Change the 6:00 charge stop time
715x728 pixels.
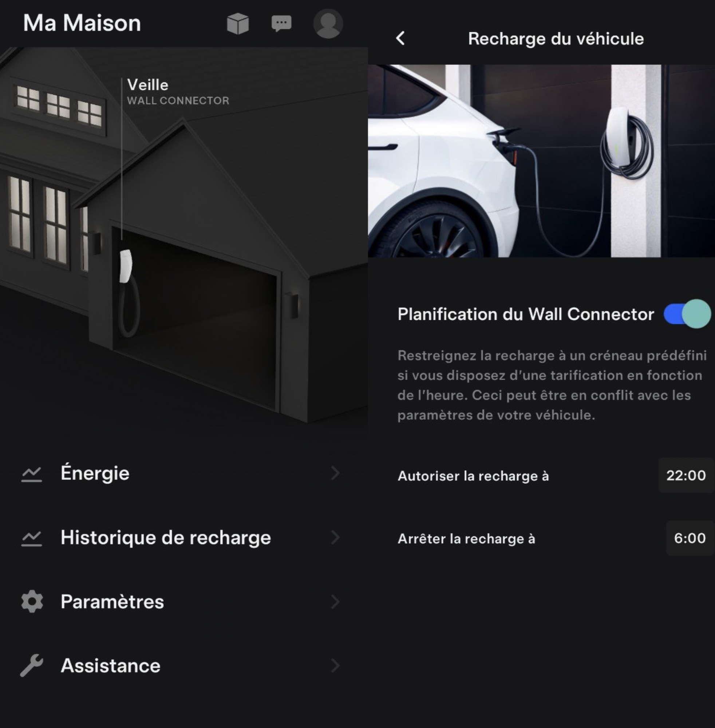(690, 538)
